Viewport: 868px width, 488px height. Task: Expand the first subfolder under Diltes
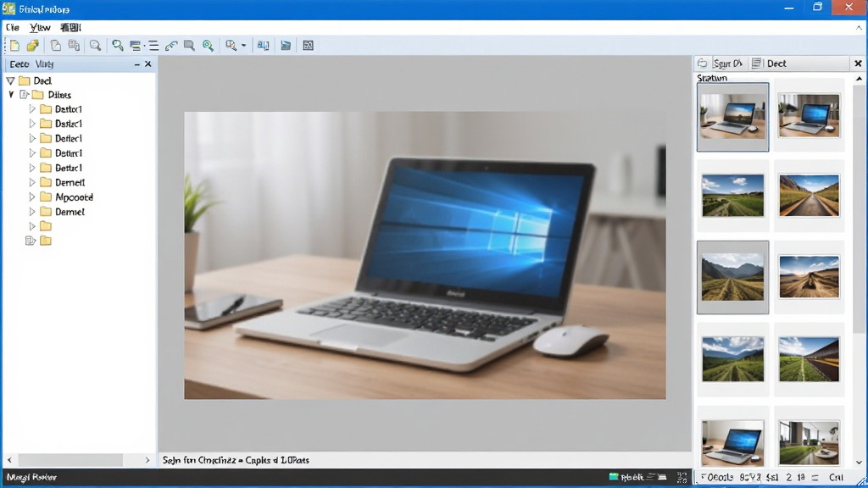pos(32,109)
